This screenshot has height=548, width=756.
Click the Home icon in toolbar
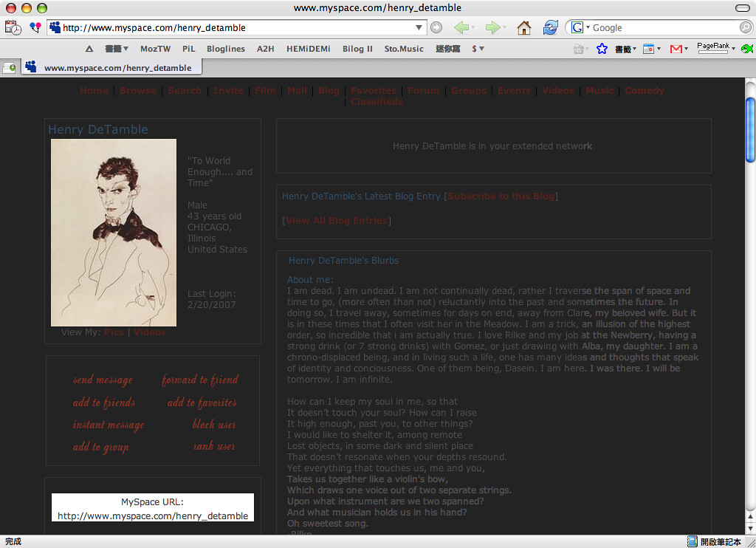click(523, 28)
